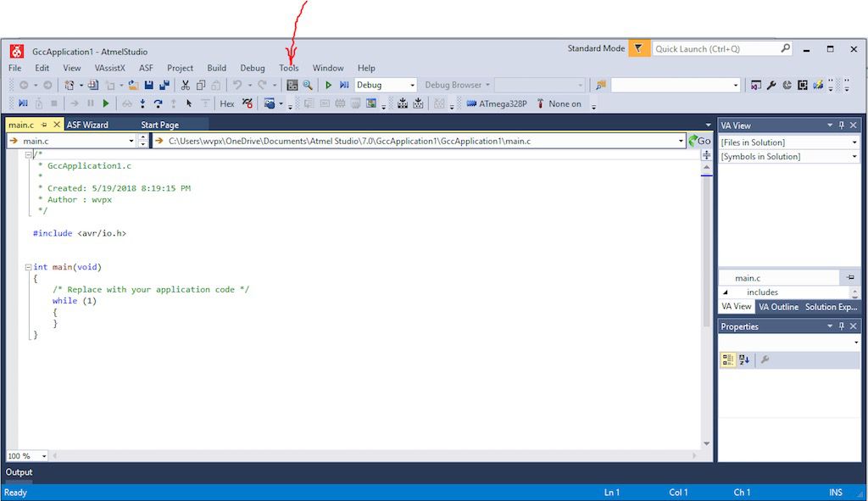Click the None on tool button
The height and width of the screenshot is (501, 868).
click(559, 103)
